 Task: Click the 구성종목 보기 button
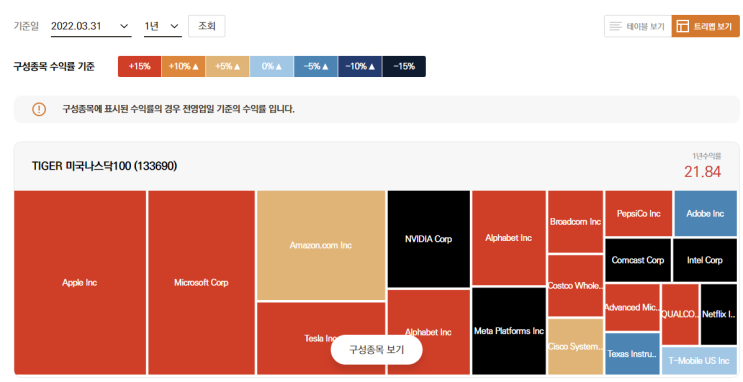pyautogui.click(x=376, y=350)
